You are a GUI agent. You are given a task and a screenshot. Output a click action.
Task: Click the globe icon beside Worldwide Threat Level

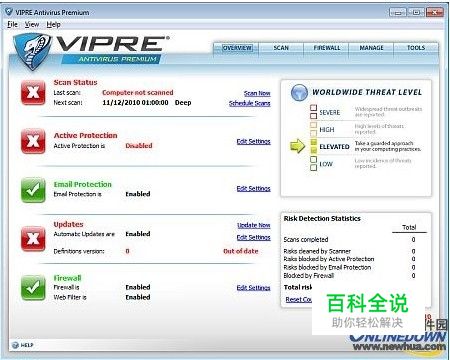point(299,93)
